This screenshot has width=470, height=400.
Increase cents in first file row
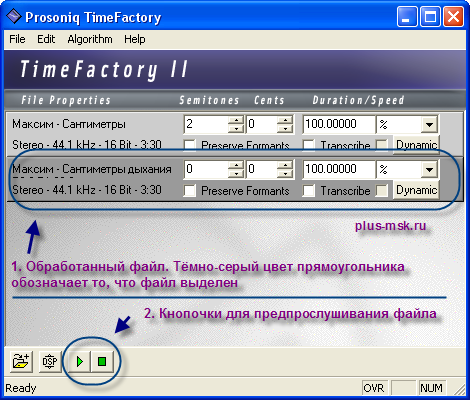(285, 120)
